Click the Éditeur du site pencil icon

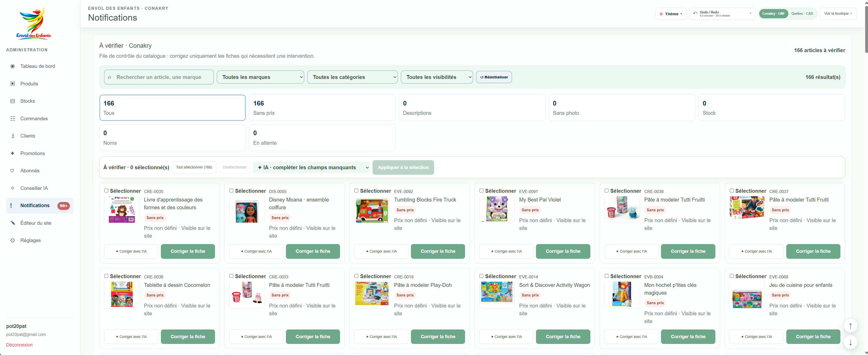click(x=12, y=223)
